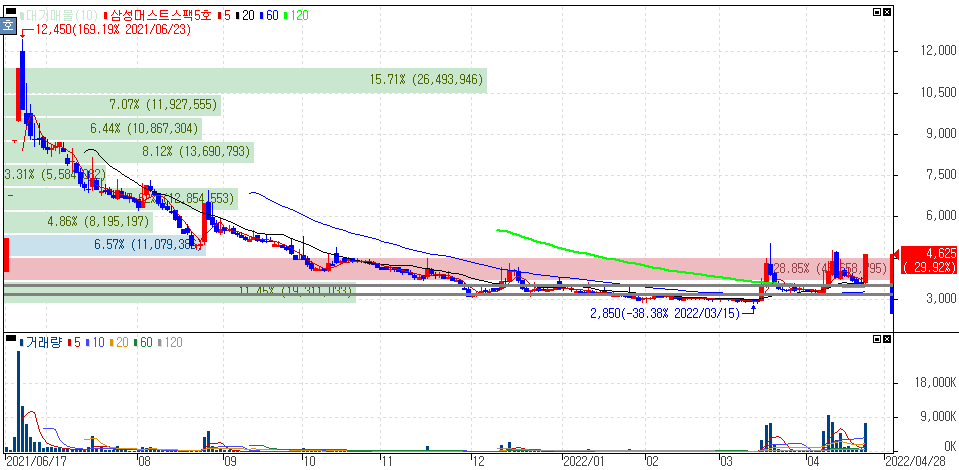The width and height of the screenshot is (959, 470).
Task: Click the blue 6.57% (11,079,38x) profile bar
Action: (105, 245)
